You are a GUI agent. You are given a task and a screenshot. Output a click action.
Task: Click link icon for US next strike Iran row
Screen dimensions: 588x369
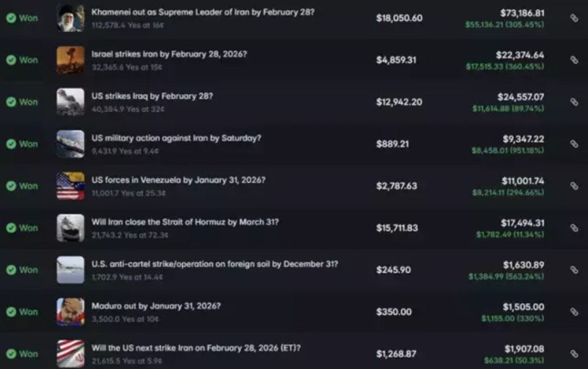pyautogui.click(x=574, y=354)
